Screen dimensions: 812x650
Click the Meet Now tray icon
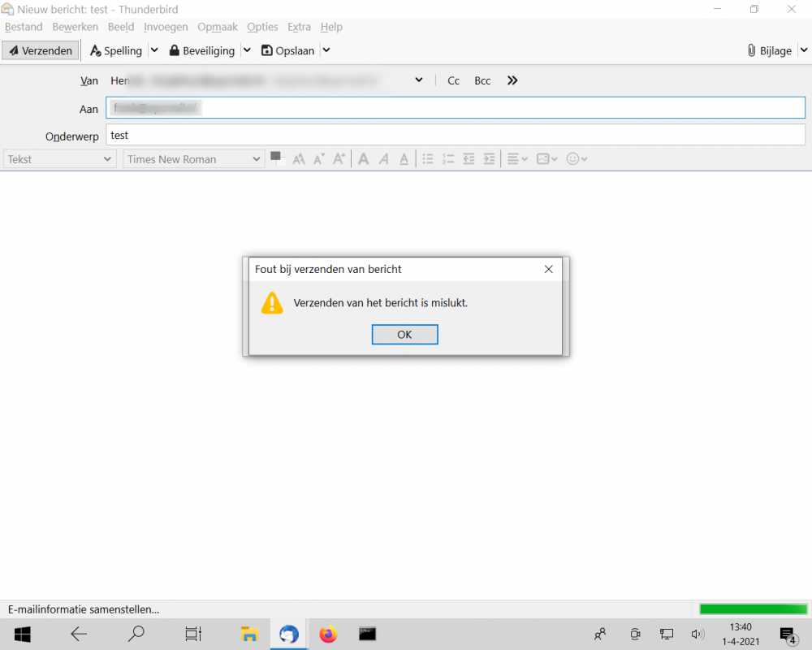(635, 634)
